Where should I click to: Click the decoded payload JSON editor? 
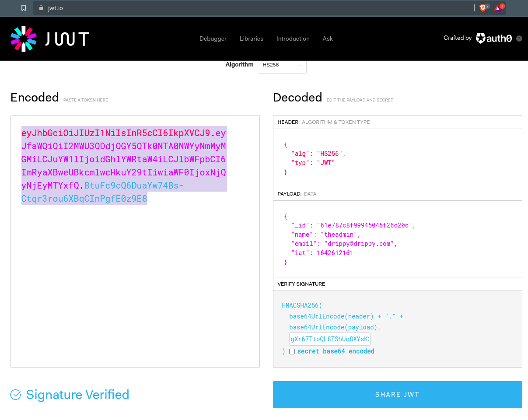(397, 239)
